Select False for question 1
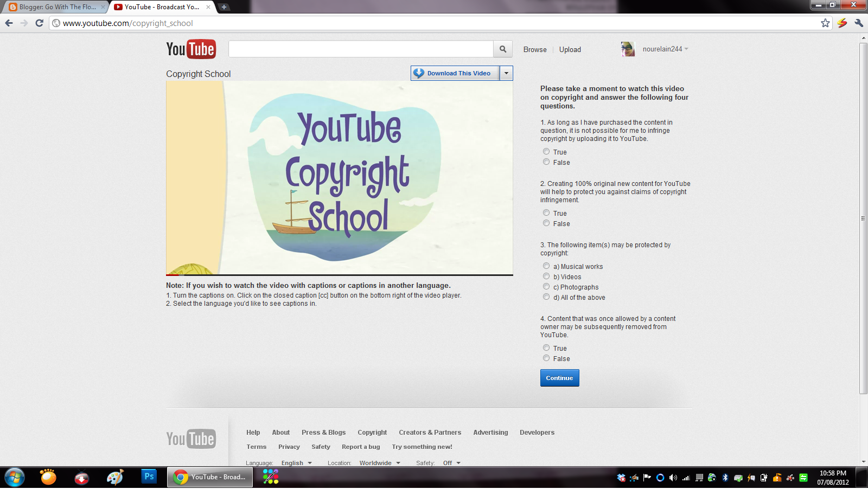868x489 pixels. [546, 162]
